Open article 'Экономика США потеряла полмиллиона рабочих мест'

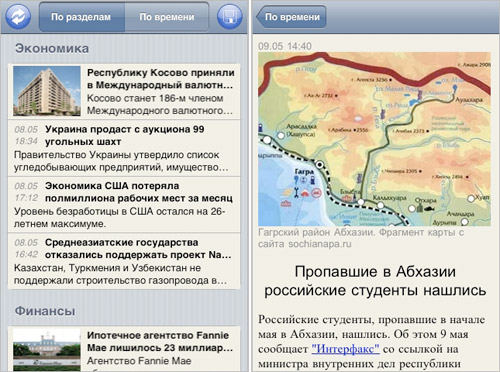[124, 205]
